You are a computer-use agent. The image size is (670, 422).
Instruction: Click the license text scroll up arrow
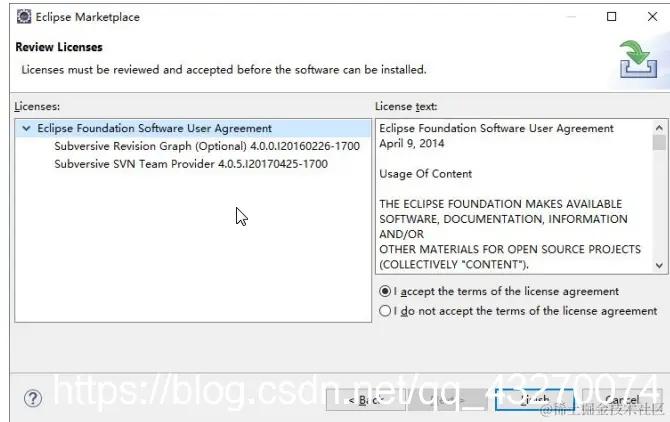pyautogui.click(x=659, y=128)
